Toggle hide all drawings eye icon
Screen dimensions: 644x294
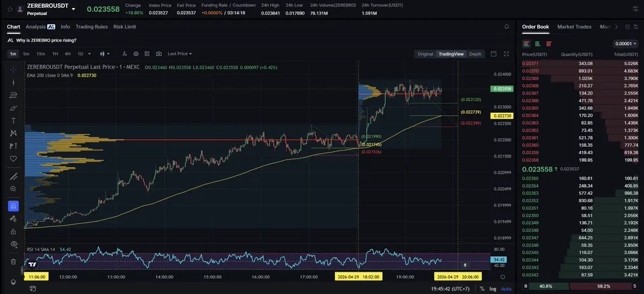point(13,244)
